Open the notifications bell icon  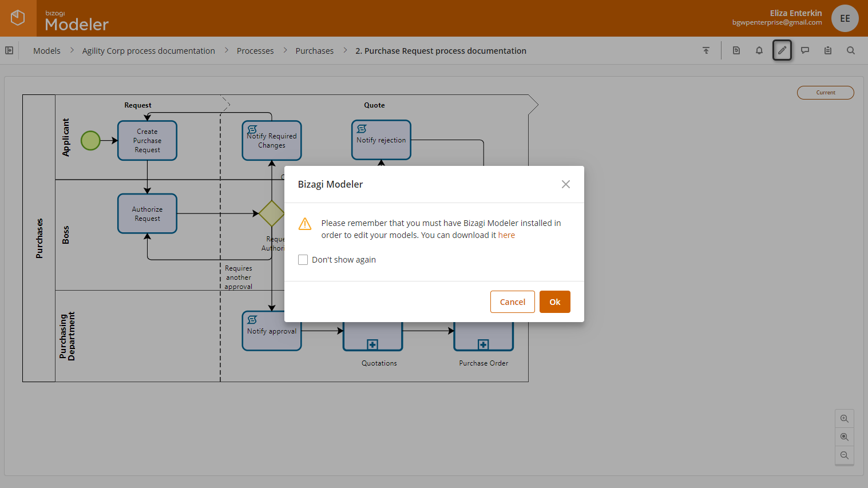pyautogui.click(x=759, y=50)
